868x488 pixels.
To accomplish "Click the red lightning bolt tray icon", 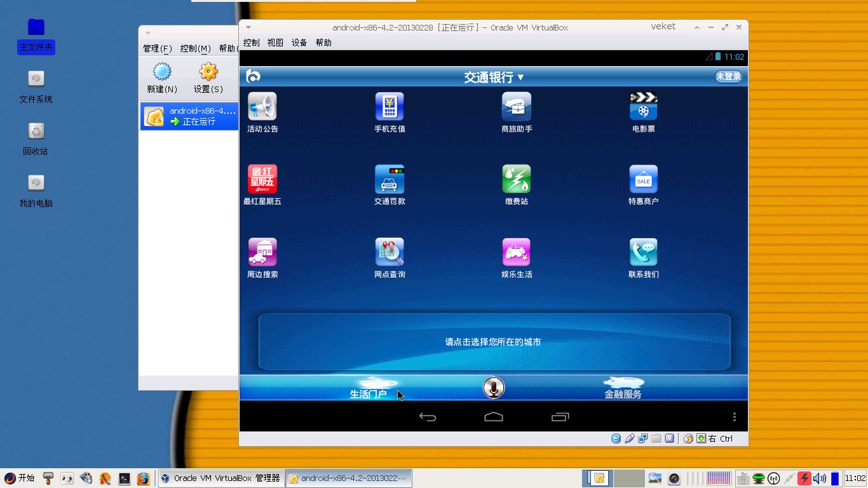I will (804, 478).
